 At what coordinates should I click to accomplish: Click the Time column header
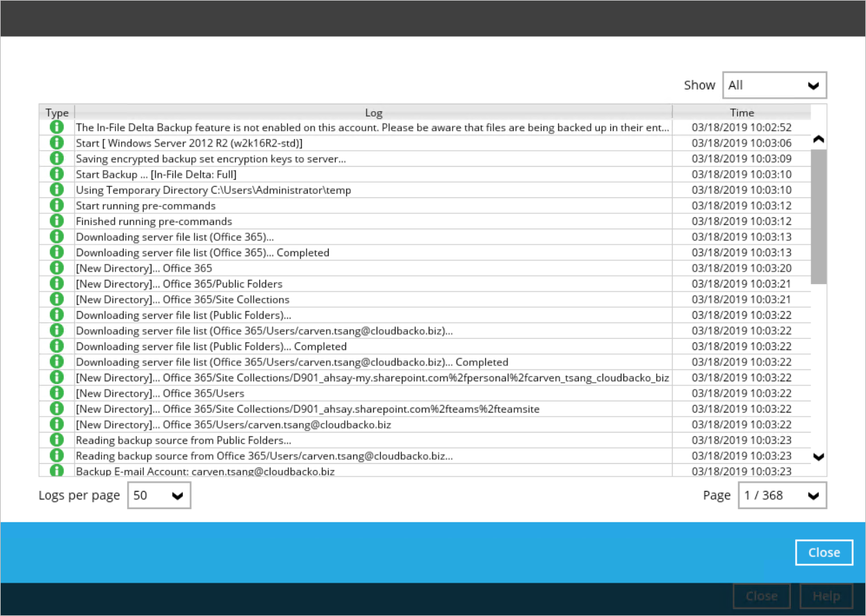[742, 113]
